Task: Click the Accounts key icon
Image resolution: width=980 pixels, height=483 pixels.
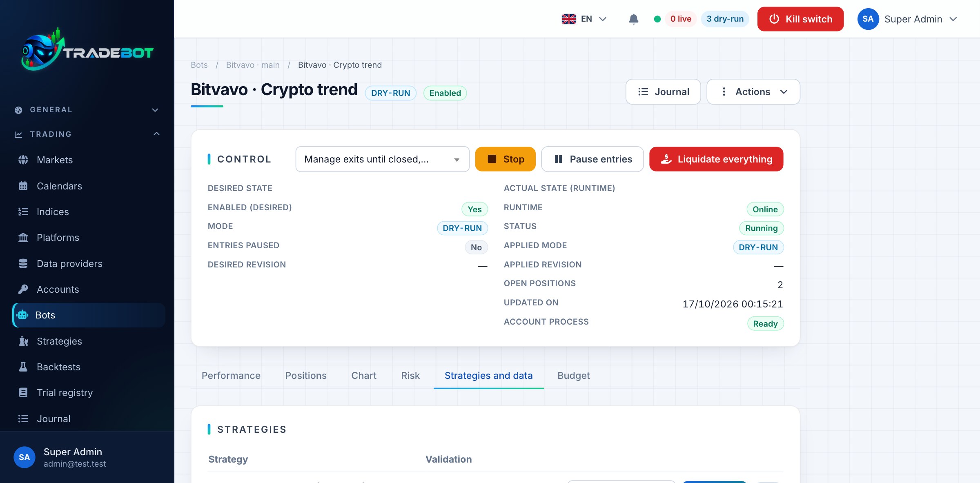Action: [x=23, y=289]
